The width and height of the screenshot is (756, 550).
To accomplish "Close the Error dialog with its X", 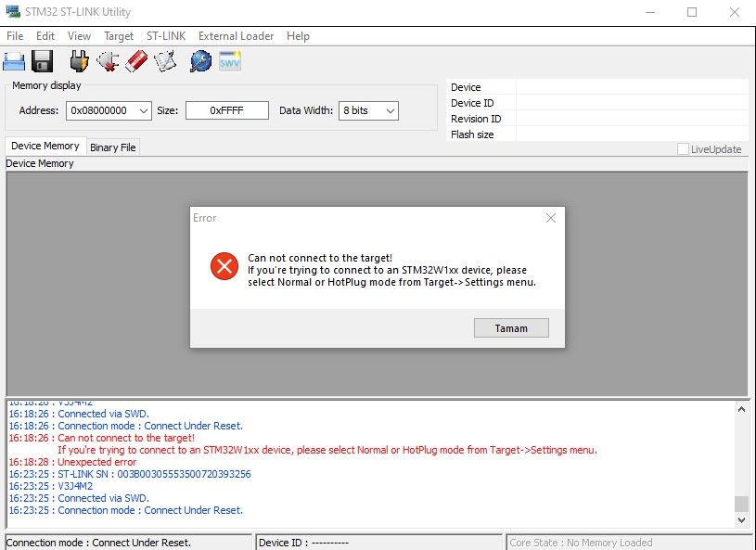I will [551, 218].
